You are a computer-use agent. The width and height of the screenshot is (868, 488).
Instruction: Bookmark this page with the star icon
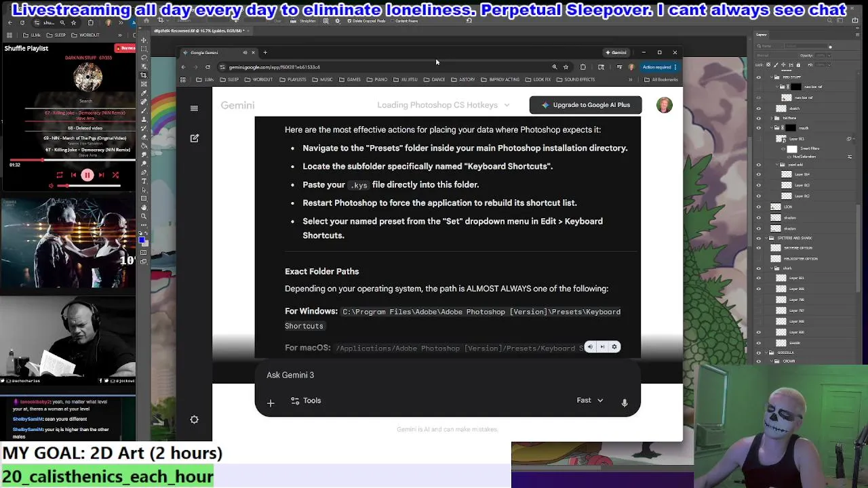pos(566,67)
